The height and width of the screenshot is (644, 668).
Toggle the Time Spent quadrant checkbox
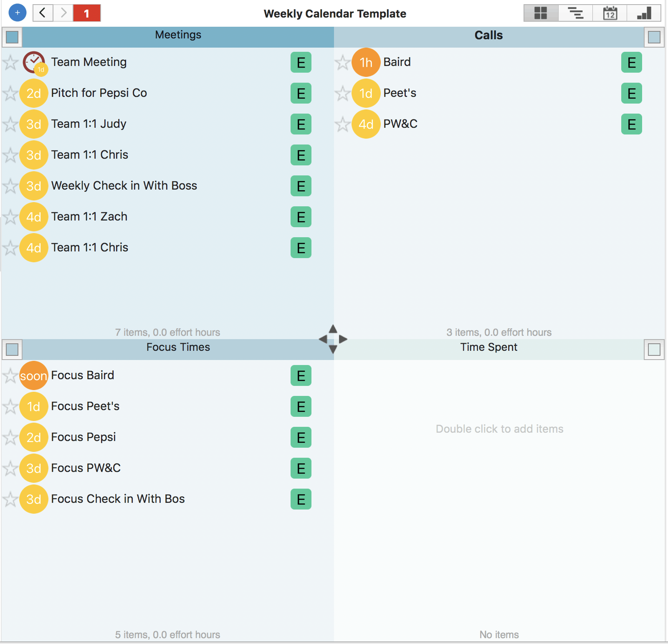[654, 350]
